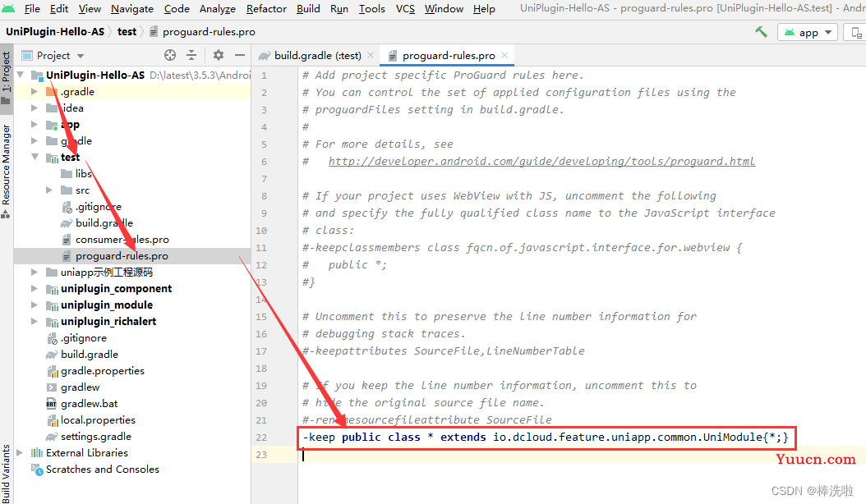The width and height of the screenshot is (866, 504).
Task: Click the locate target icon in Project panel
Action: coord(170,55)
